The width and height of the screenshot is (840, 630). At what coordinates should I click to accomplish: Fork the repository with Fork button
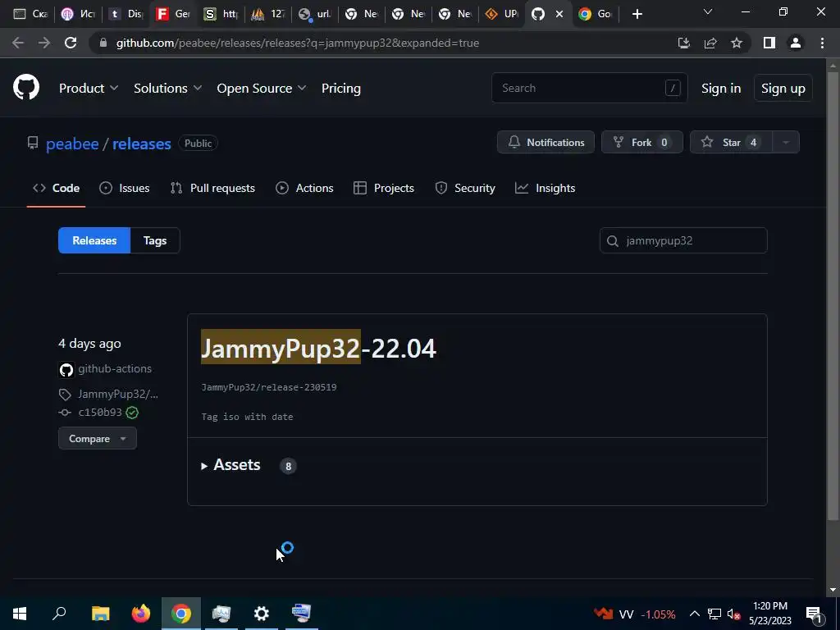coord(642,143)
